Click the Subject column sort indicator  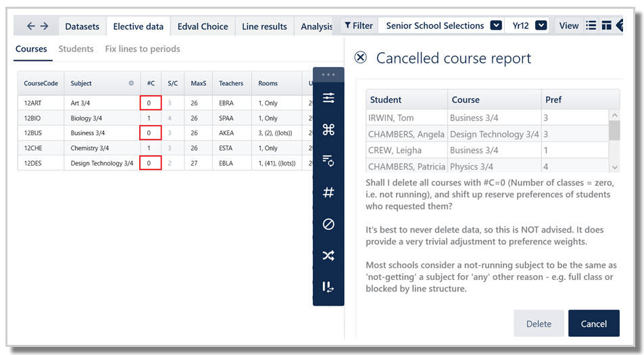[131, 83]
